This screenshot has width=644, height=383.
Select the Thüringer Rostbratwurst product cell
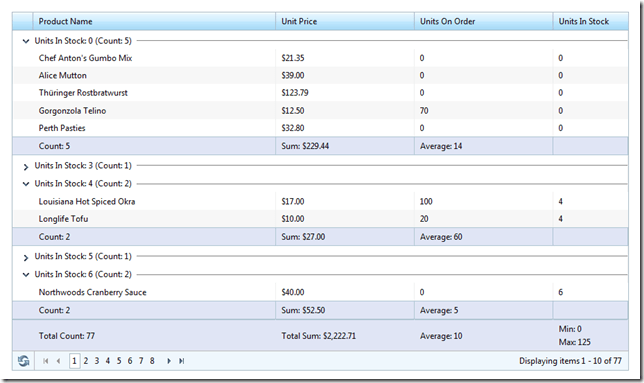(x=154, y=93)
